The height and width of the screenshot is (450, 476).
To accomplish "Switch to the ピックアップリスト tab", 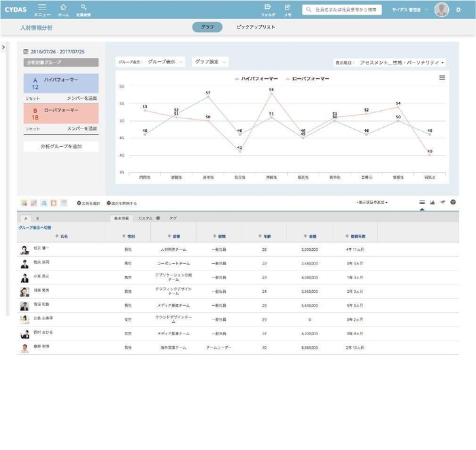I will (x=256, y=28).
